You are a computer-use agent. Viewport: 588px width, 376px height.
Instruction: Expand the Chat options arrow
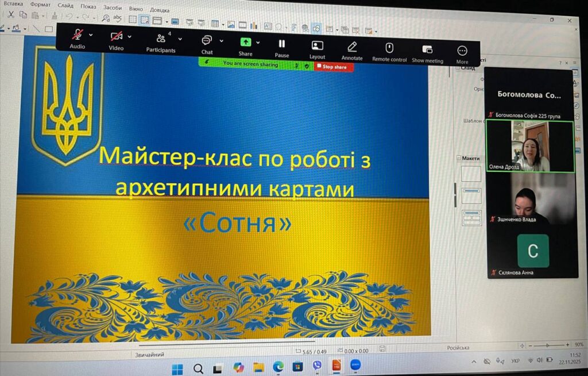point(222,41)
